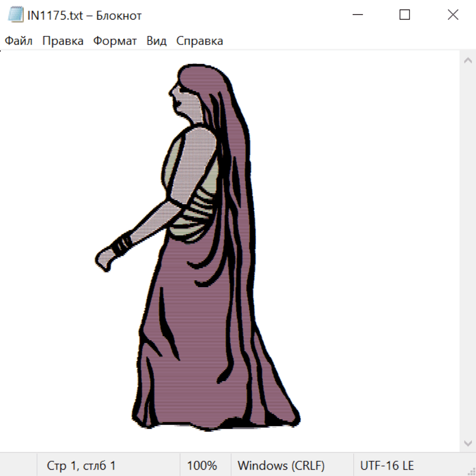Screen dimensions: 476x476
Task: Open the Правка menu
Action: (62, 41)
